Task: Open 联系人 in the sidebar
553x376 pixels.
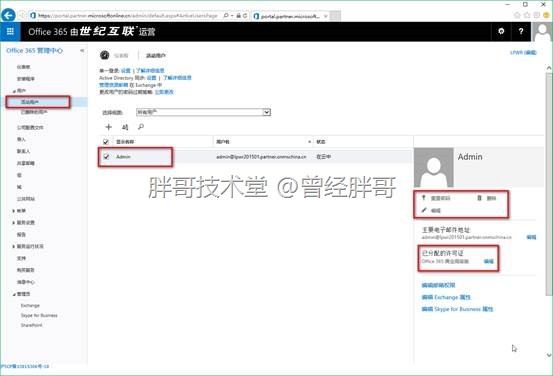Action: pyautogui.click(x=24, y=151)
